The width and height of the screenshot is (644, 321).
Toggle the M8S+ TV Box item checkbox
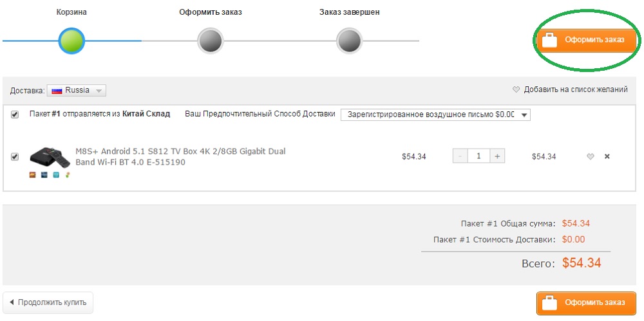click(x=15, y=156)
